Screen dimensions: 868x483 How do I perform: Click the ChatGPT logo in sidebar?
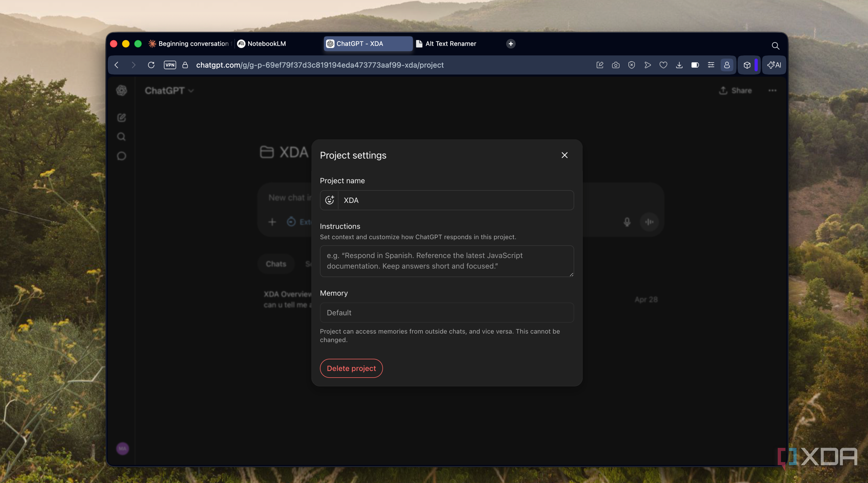121,90
